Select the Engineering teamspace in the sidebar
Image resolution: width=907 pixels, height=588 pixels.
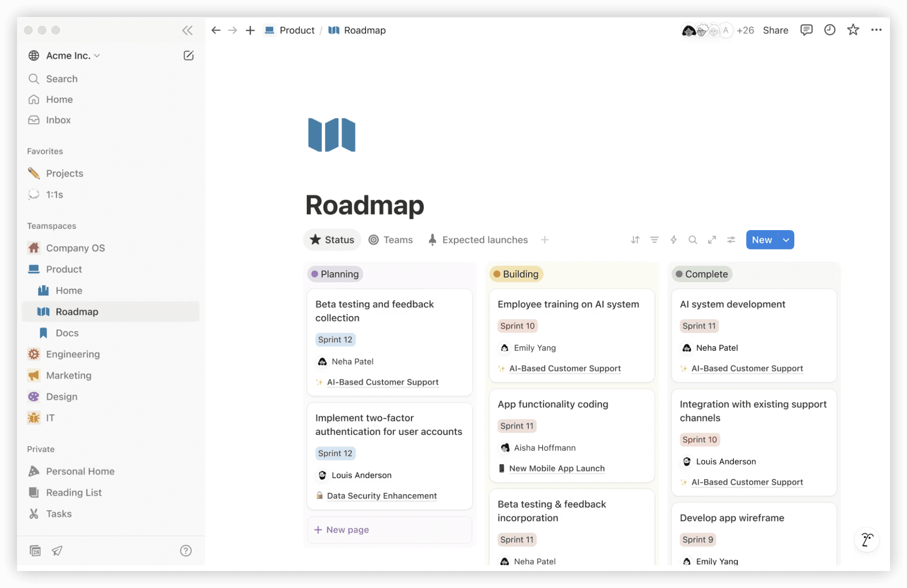tap(72, 354)
